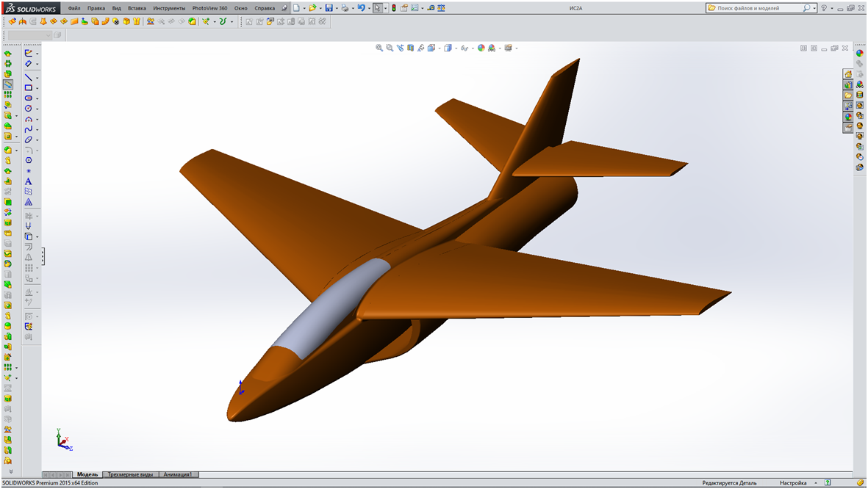Click the View Orientation icon
This screenshot has height=489, width=868.
point(431,48)
